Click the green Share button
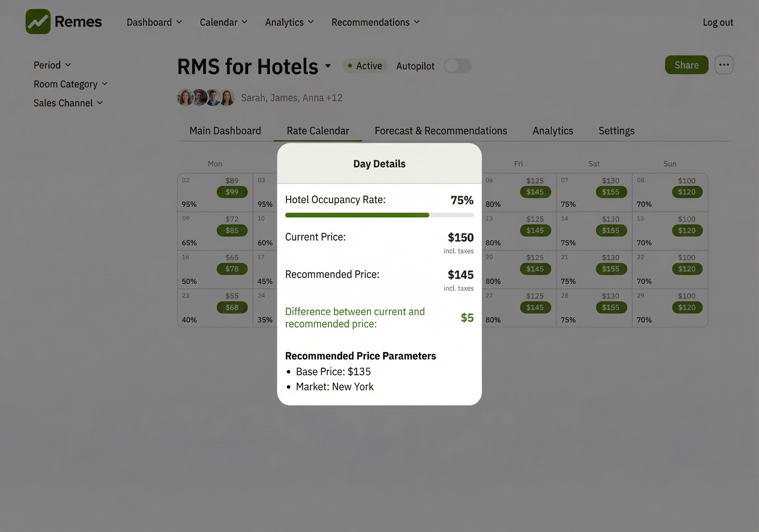Screen dimensions: 759x532 tap(686, 65)
